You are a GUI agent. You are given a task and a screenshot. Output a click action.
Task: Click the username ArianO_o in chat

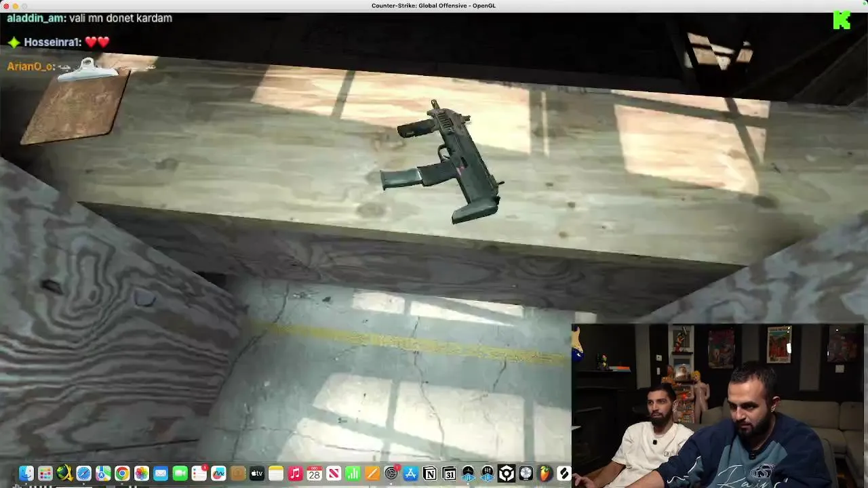(30, 66)
